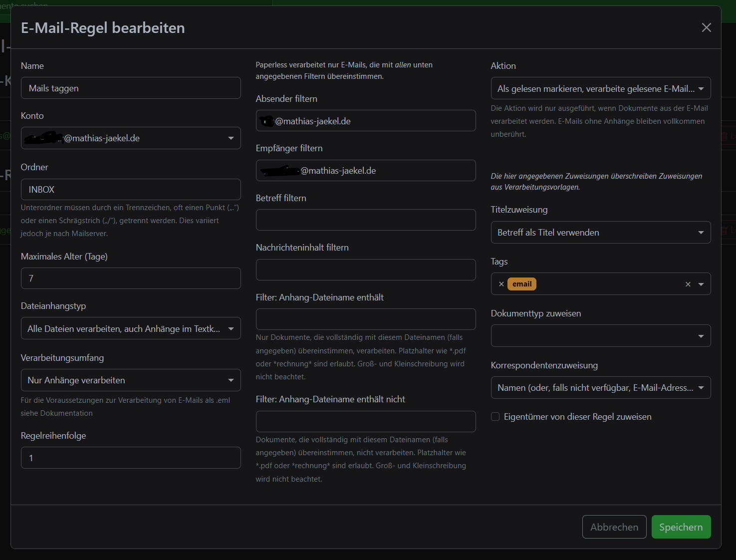Clear all selected tags
This screenshot has width=736, height=560.
point(688,284)
